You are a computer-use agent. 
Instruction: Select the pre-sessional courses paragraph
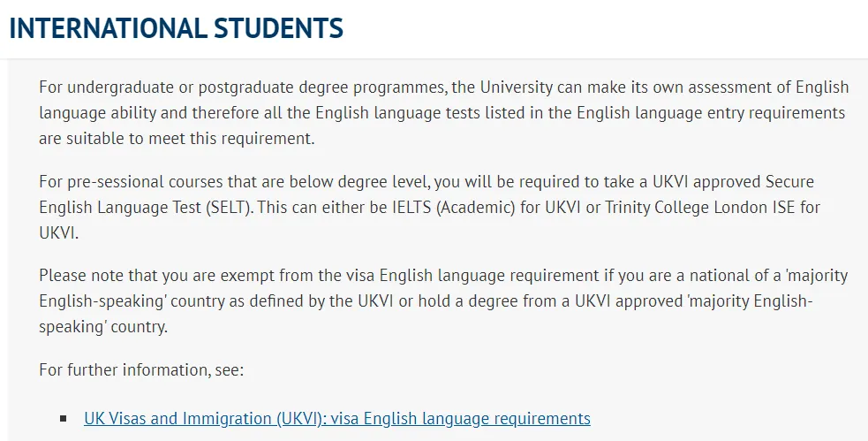(x=429, y=207)
